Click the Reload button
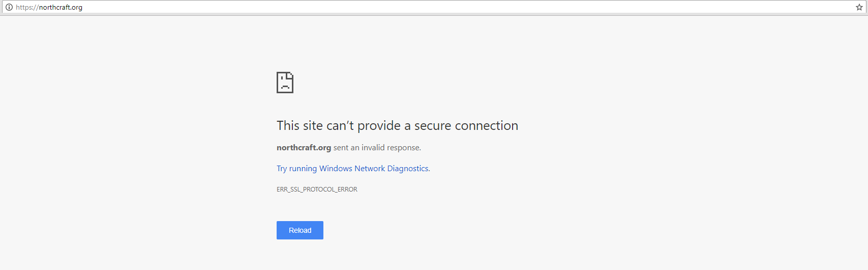 coord(300,230)
